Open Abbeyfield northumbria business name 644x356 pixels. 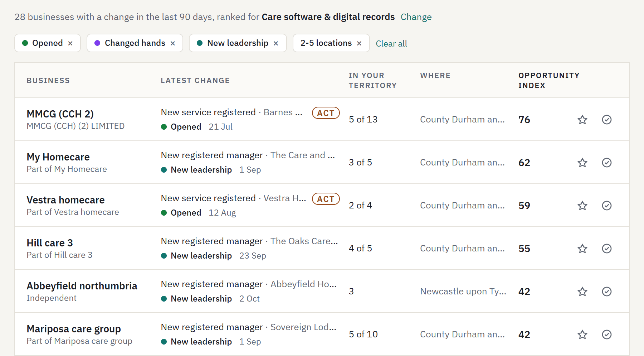pos(82,286)
